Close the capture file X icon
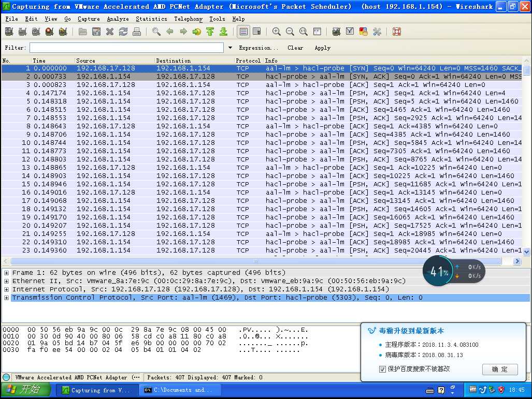 tap(110, 32)
